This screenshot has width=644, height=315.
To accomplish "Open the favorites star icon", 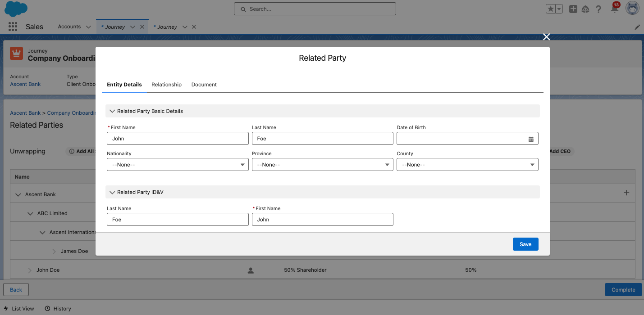I will tap(551, 9).
